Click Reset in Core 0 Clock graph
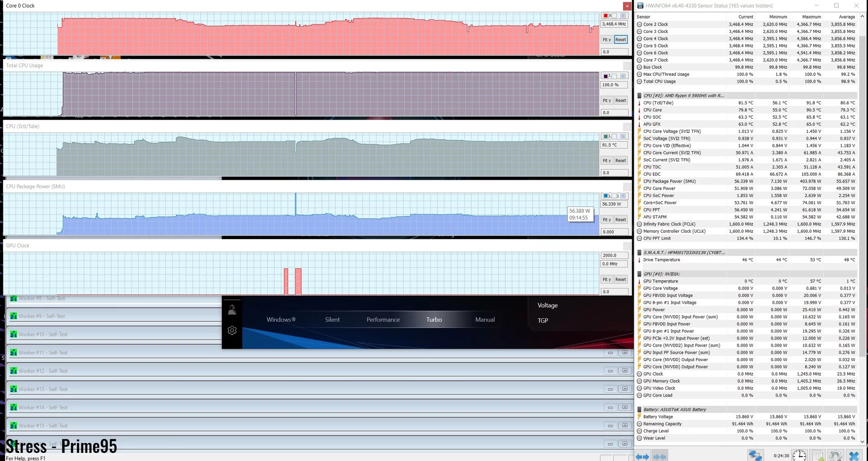The image size is (868, 461). (x=621, y=40)
